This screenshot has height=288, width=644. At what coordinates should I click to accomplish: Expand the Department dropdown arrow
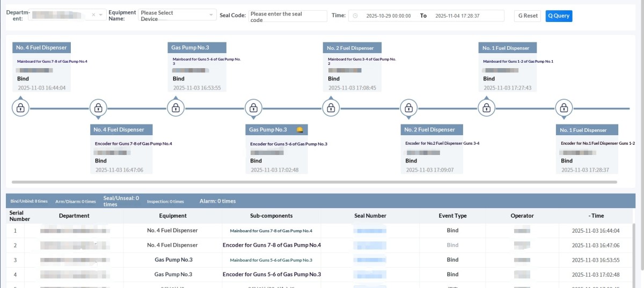pyautogui.click(x=100, y=16)
